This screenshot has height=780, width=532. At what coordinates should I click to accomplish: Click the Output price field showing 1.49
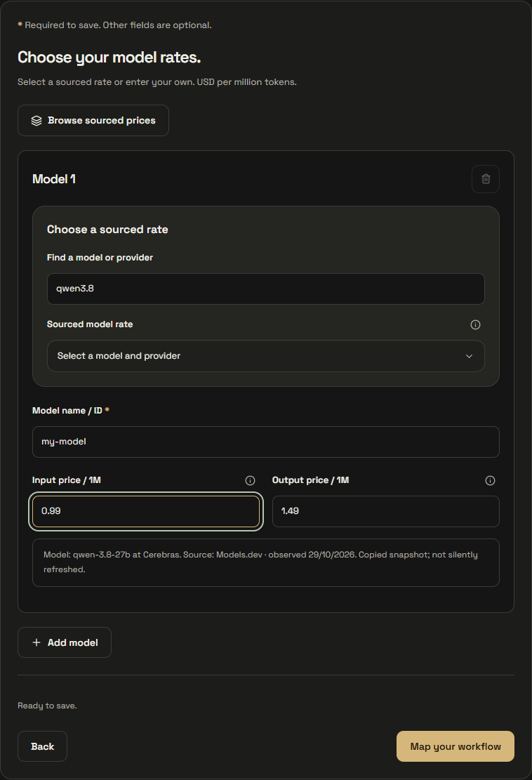pos(385,511)
